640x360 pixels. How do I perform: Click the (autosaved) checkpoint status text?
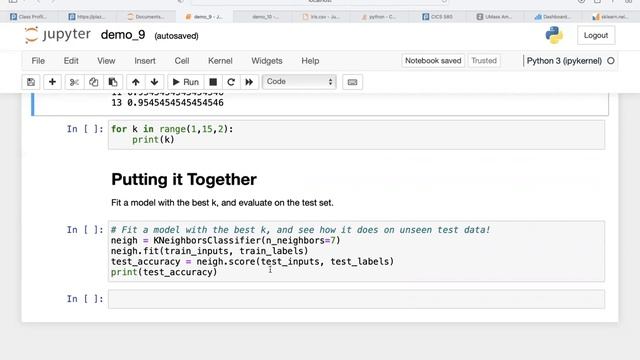pos(176,36)
